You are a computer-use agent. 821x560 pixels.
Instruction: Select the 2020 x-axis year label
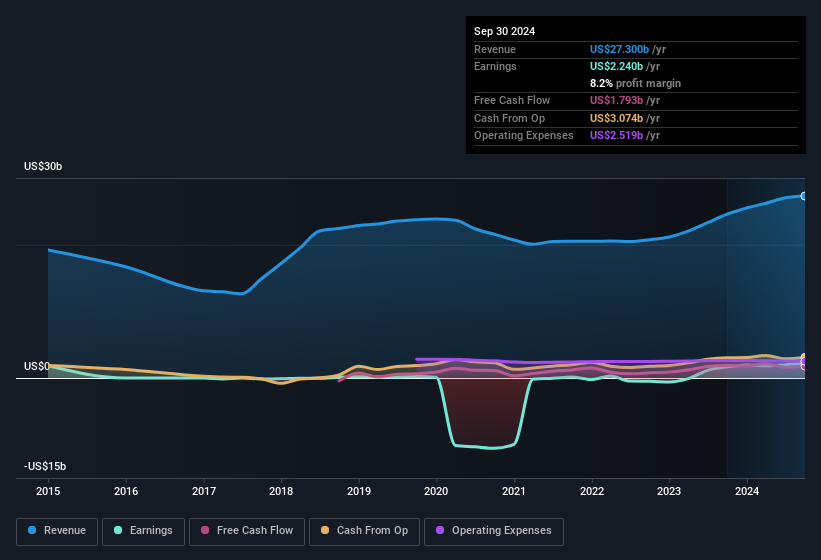(x=436, y=491)
